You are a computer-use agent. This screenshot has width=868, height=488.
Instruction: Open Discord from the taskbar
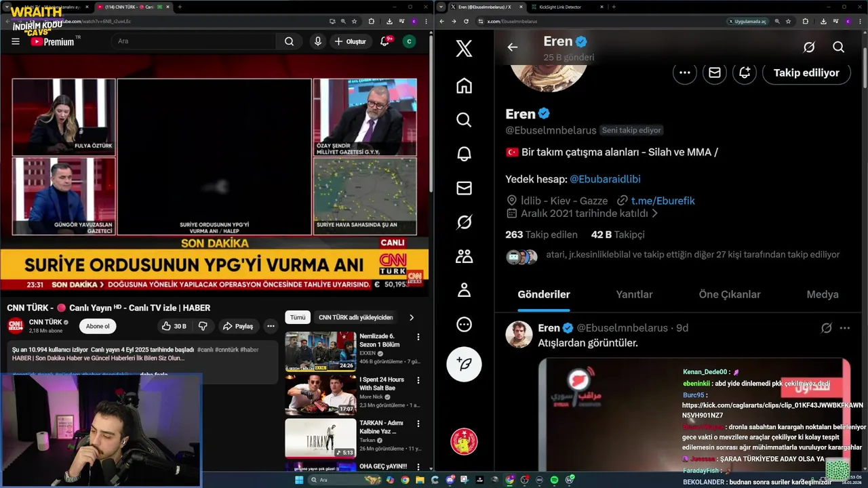450,480
